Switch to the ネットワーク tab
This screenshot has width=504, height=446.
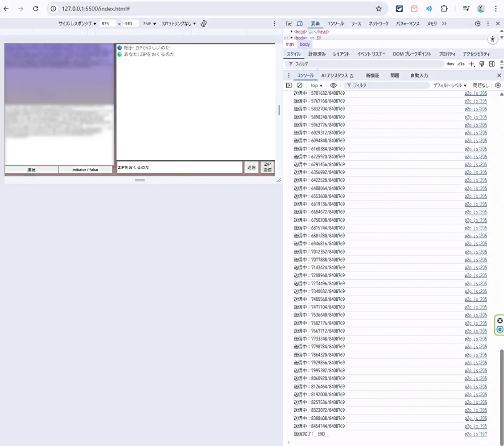click(379, 24)
